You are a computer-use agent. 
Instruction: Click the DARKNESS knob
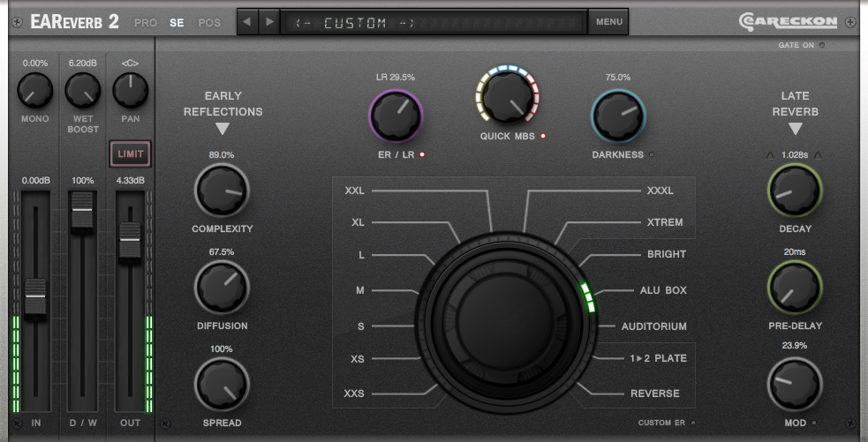[618, 116]
